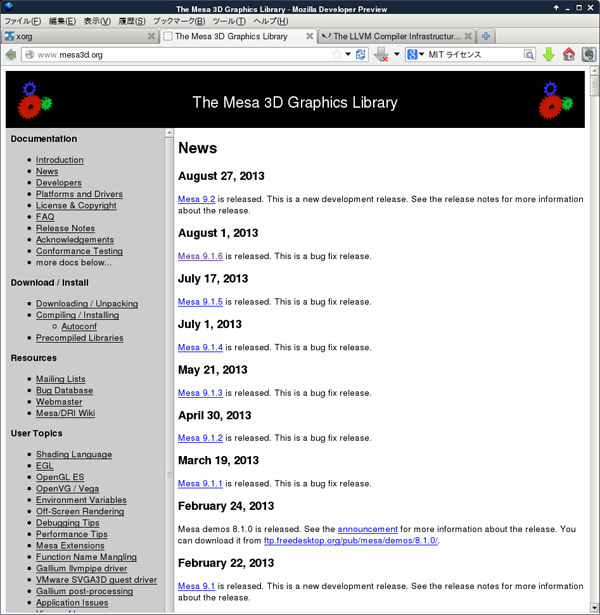
Task: Go to Home page via house icon
Action: (569, 55)
